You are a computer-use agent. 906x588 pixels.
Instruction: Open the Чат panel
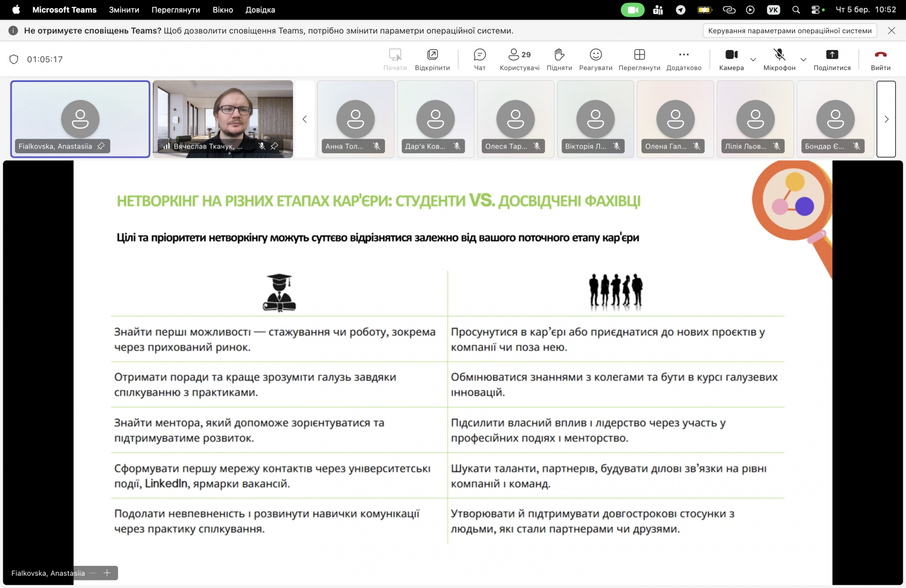479,59
